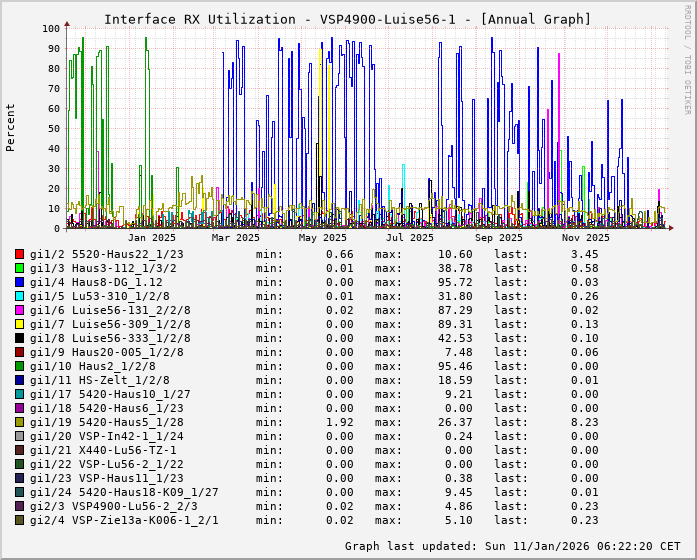Click the Sep 2025 x-axis label
Image resolution: width=697 pixels, height=560 pixels.
[x=498, y=237]
